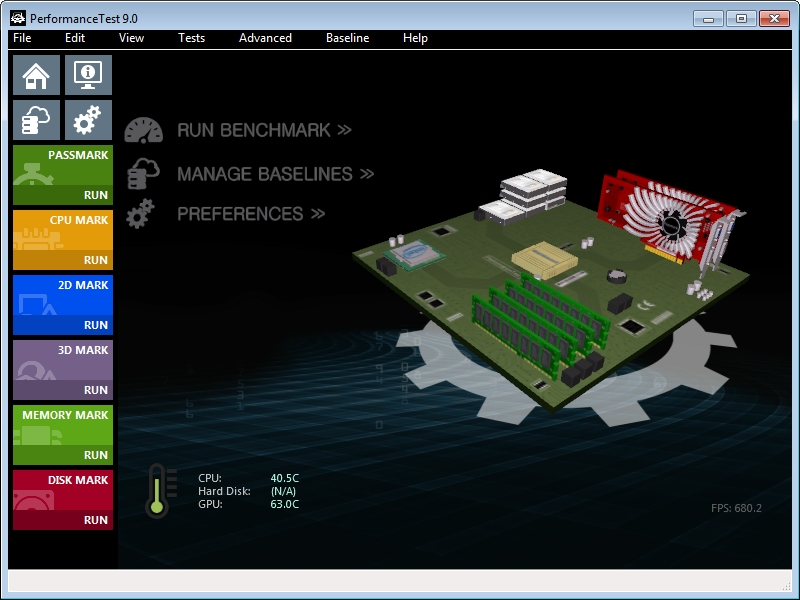The image size is (800, 600).
Task: Run the 2D Mark test
Action: (95, 325)
